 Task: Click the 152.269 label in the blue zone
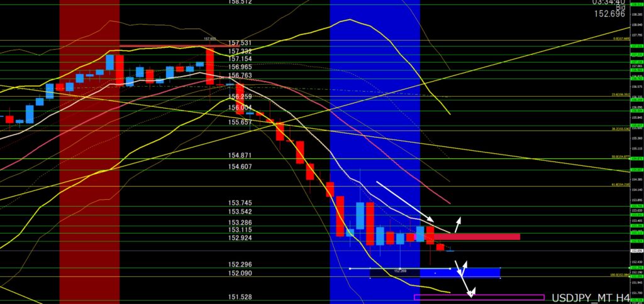[401, 271]
